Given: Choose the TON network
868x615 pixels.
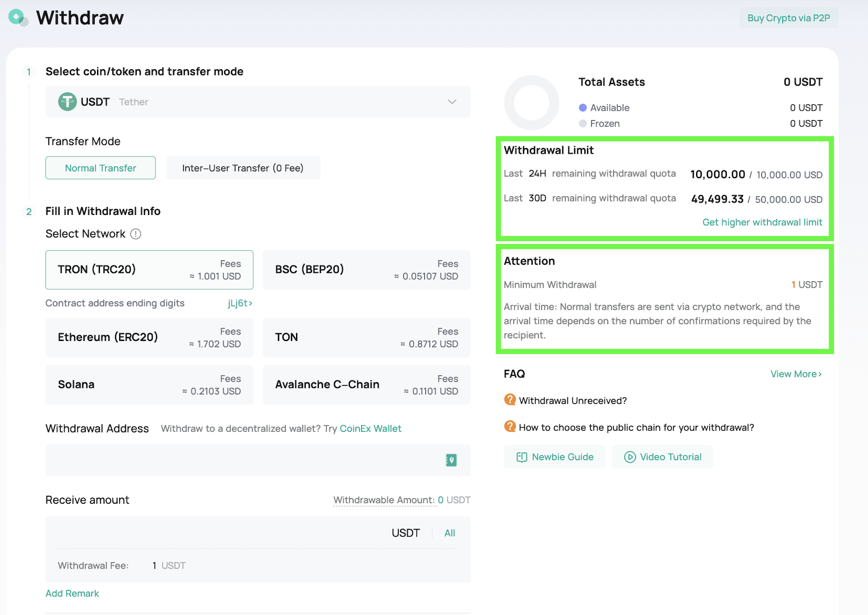Looking at the screenshot, I should pos(366,338).
